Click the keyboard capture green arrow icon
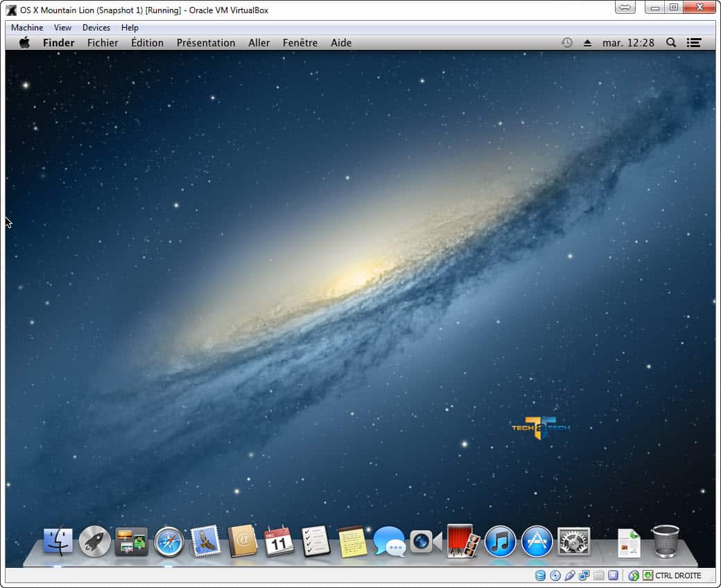This screenshot has width=721, height=588. (648, 575)
